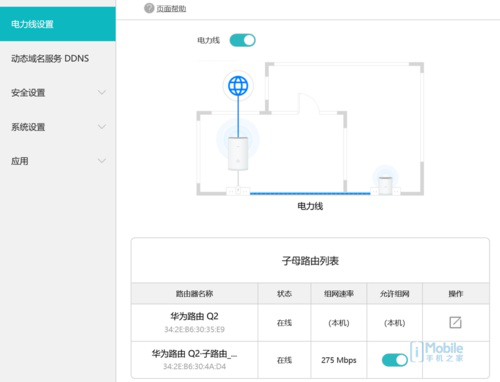Expand the 应用 chevron arrow
This screenshot has height=382, width=500.
point(102,161)
